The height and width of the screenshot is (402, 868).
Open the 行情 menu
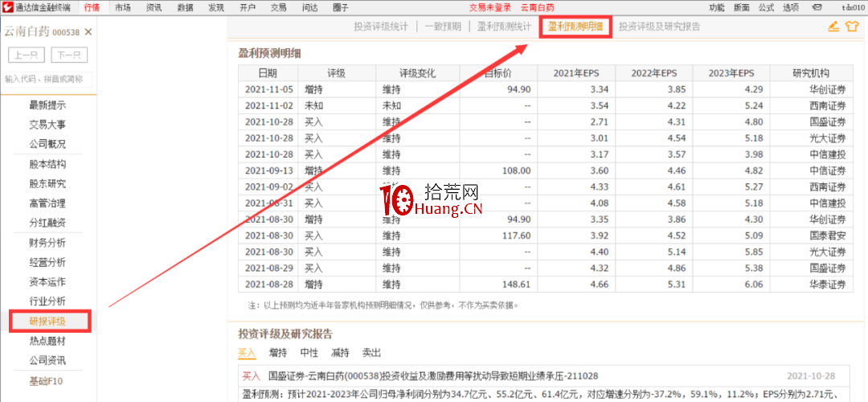coord(92,8)
